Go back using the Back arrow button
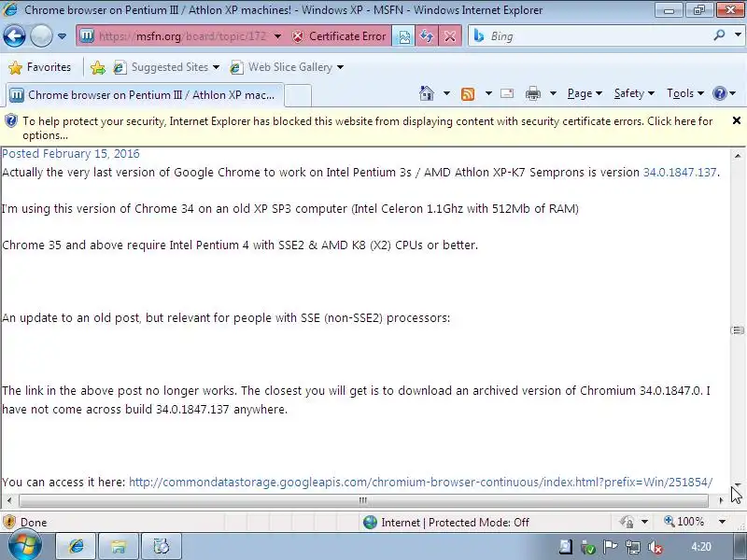 click(14, 36)
